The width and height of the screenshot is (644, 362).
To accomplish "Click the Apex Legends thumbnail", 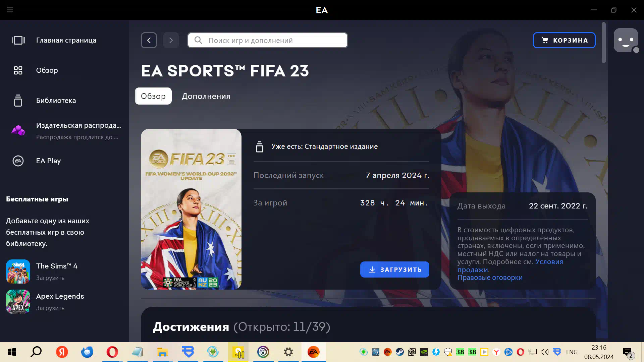I will [x=18, y=302].
